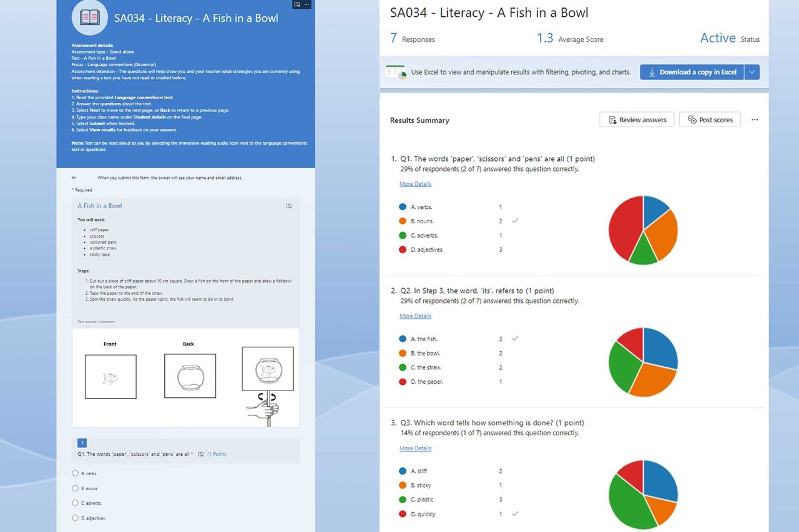Click the checkmark beside 'A. the fish.'
799x532 pixels.
[515, 339]
